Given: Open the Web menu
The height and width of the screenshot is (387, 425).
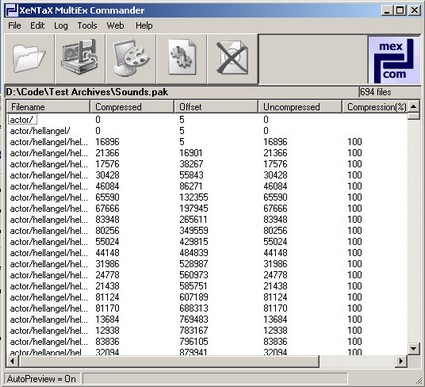Looking at the screenshot, I should [x=115, y=26].
